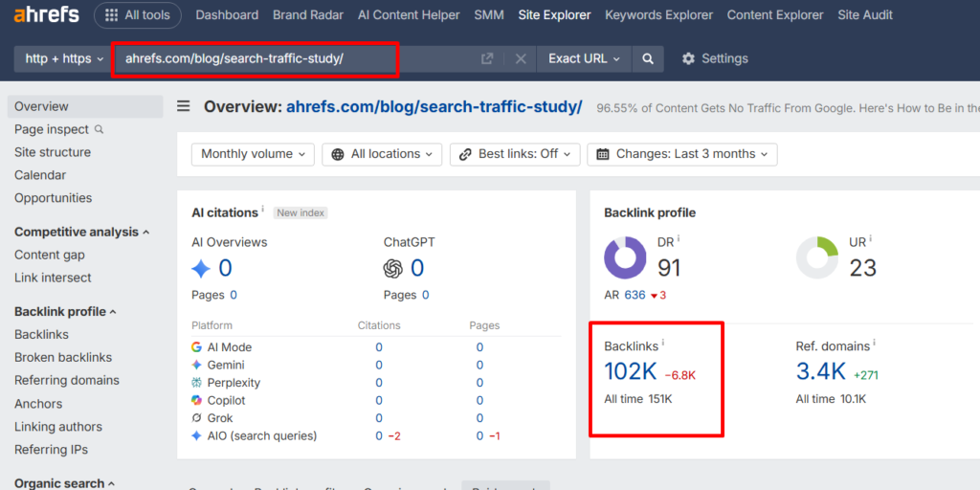Open SMM tool

coord(489,15)
